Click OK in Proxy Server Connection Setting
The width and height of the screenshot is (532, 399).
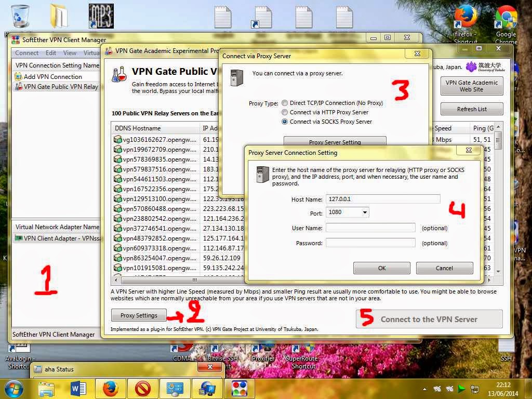[x=382, y=268]
